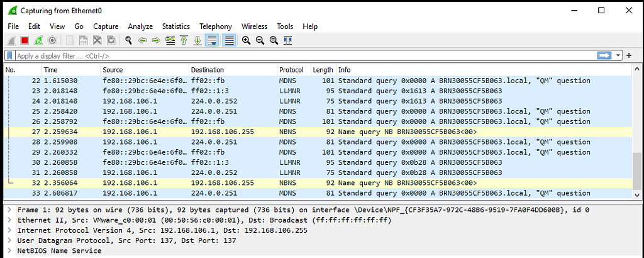
Task: Click the start capture shark fin icon
Action: (x=13, y=40)
